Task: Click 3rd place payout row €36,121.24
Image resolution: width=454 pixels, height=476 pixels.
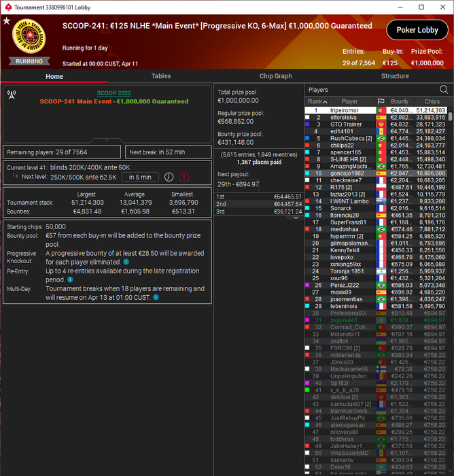Action: click(259, 211)
